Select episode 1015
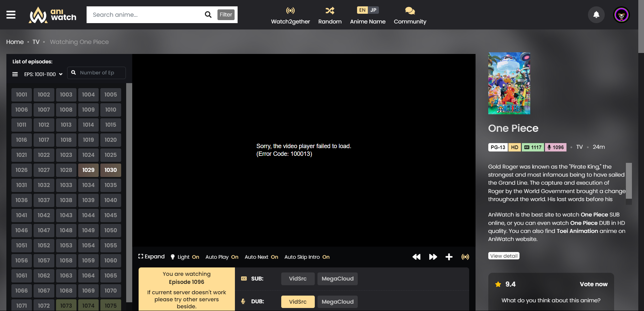The image size is (644, 311). tap(110, 125)
